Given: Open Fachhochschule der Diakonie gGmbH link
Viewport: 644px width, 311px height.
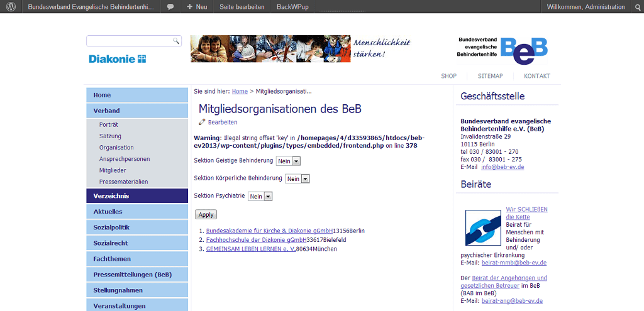Looking at the screenshot, I should pyautogui.click(x=257, y=239).
